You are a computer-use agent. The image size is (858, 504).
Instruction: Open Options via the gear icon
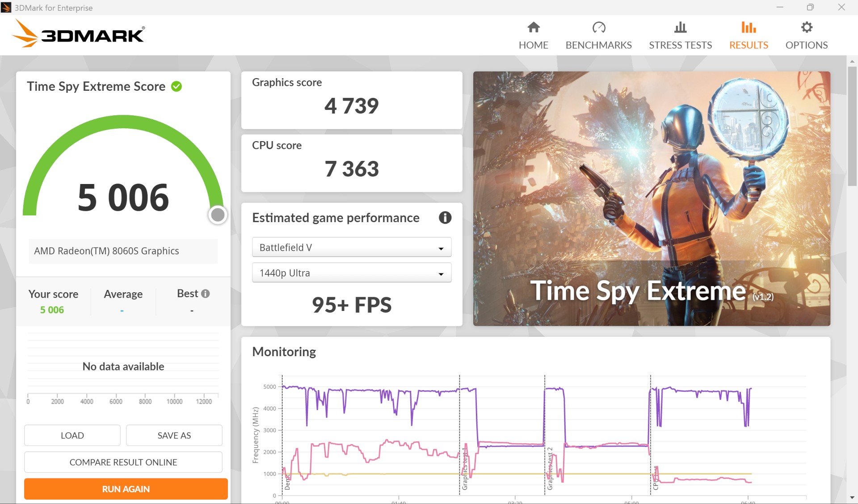coord(806,28)
